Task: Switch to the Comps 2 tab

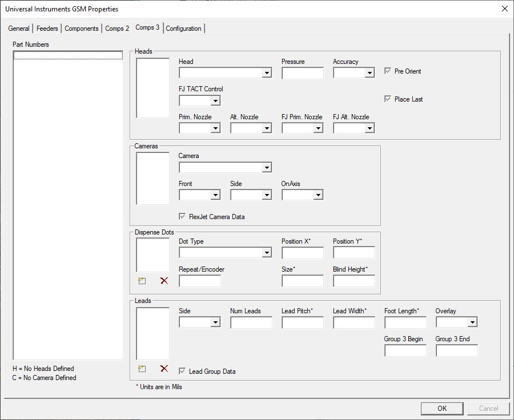Action: [117, 28]
